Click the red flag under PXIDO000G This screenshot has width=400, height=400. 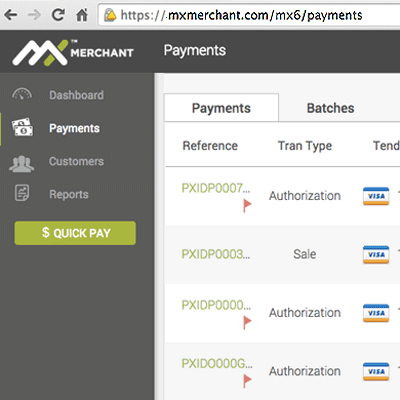tap(247, 381)
